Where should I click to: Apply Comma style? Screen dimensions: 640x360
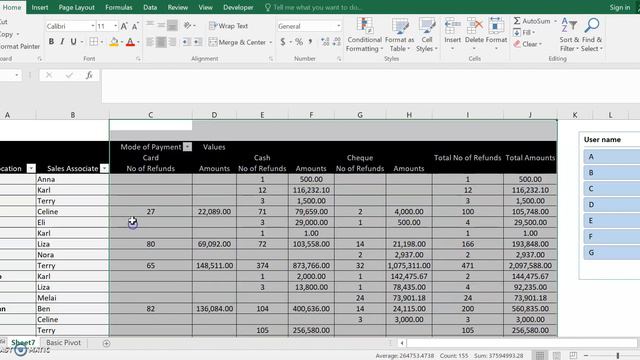click(311, 42)
